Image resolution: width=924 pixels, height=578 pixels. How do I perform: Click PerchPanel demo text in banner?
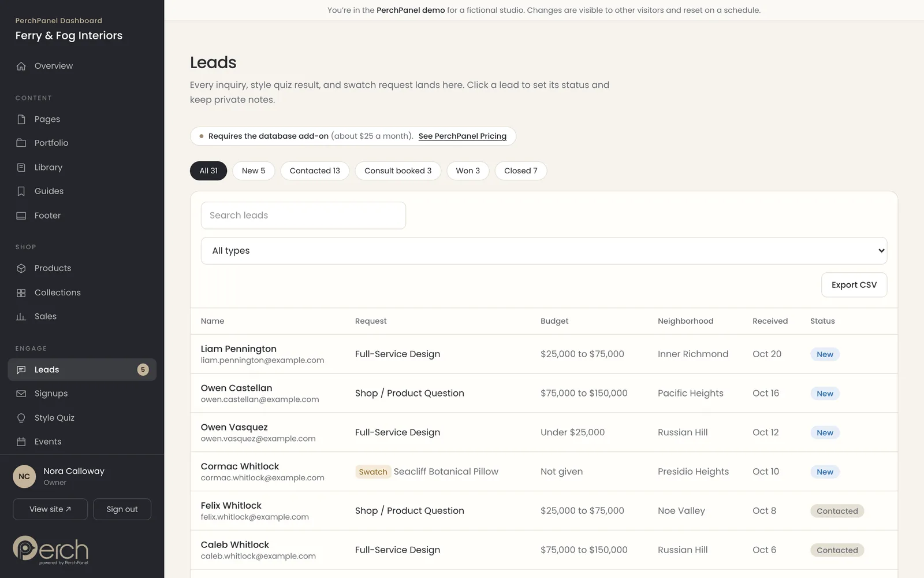click(x=411, y=10)
